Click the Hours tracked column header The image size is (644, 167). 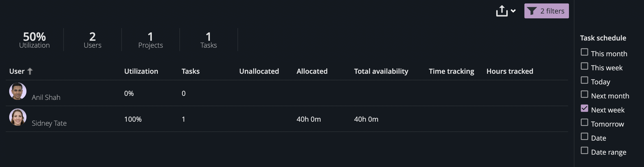(x=510, y=71)
